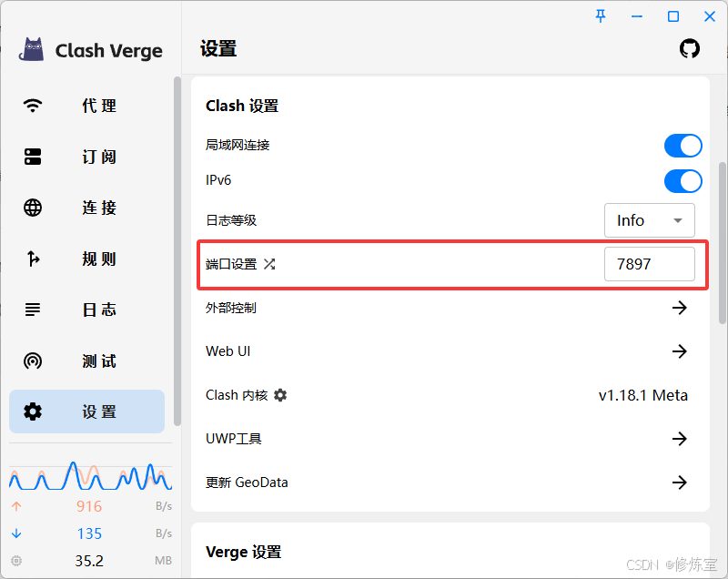Screen dimensions: 728x579
Task: Click the wifi icon beside 代理
Action: click(x=33, y=106)
